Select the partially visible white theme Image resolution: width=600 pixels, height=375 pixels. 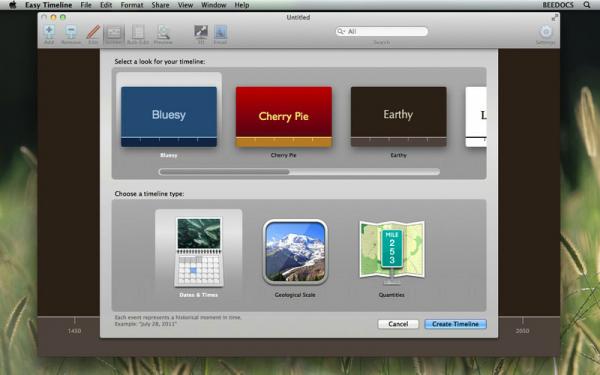tap(476, 116)
